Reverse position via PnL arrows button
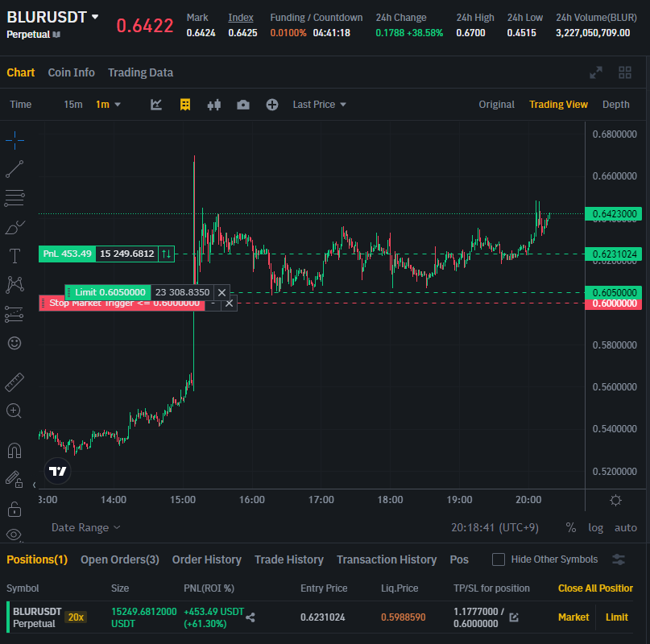 [x=166, y=254]
